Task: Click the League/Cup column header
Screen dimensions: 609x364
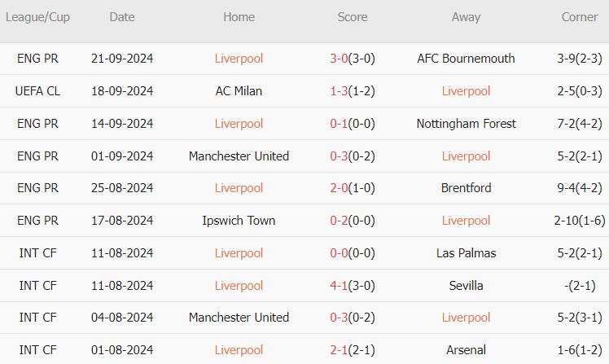Action: [37, 17]
